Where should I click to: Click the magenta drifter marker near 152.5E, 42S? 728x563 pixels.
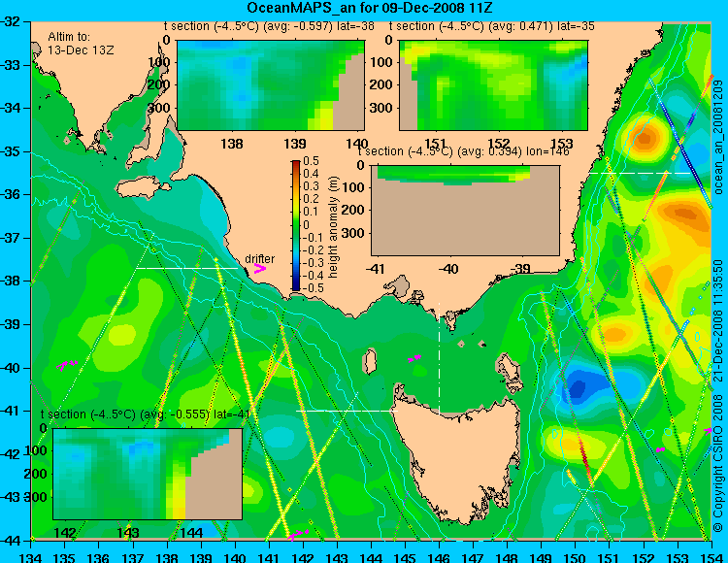(660, 449)
